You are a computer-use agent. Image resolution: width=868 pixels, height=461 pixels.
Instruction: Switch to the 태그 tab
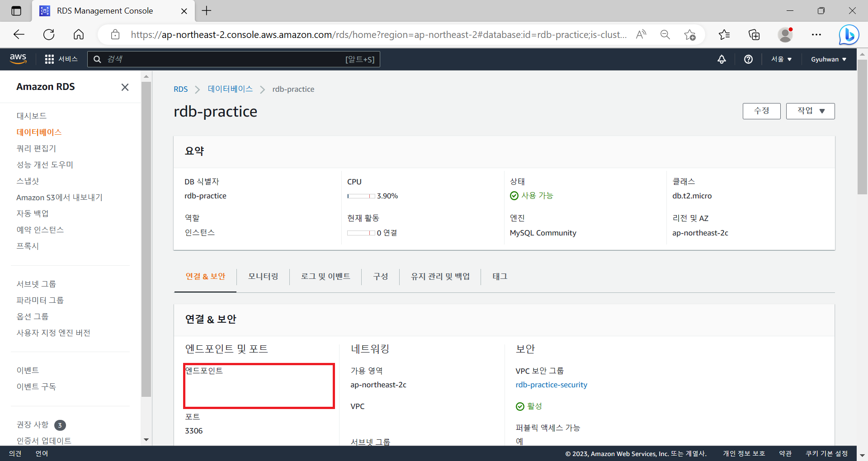[500, 276]
